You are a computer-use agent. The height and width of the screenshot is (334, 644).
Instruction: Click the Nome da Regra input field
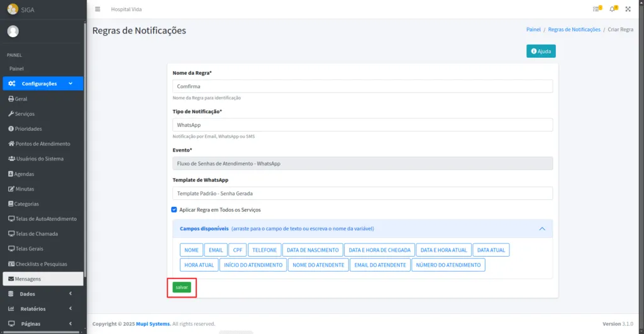pyautogui.click(x=362, y=86)
